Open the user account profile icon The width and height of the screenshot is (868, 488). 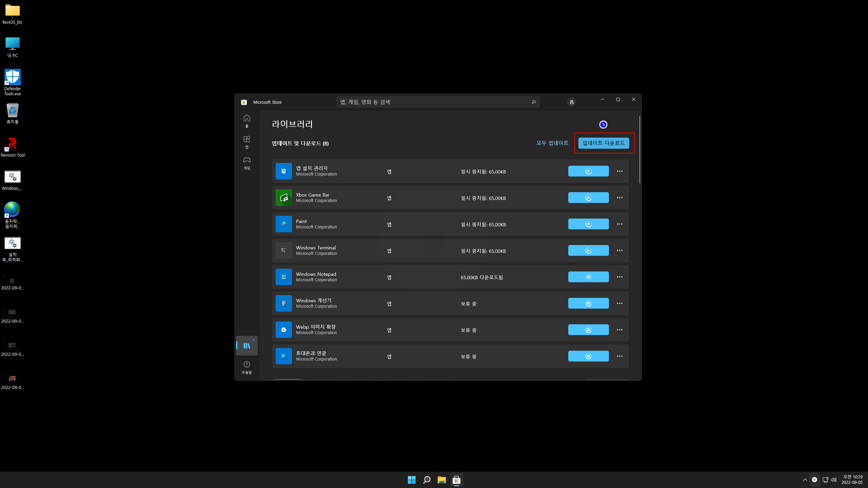(572, 102)
